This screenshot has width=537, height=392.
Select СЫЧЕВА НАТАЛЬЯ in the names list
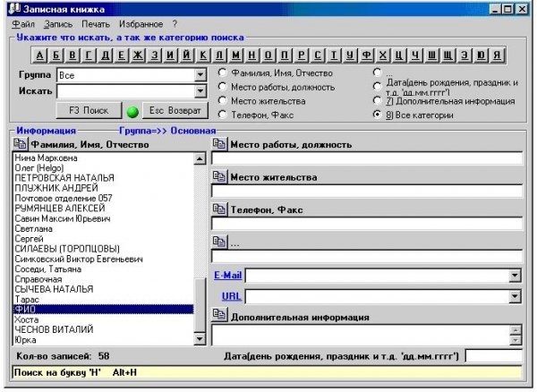pyautogui.click(x=54, y=289)
